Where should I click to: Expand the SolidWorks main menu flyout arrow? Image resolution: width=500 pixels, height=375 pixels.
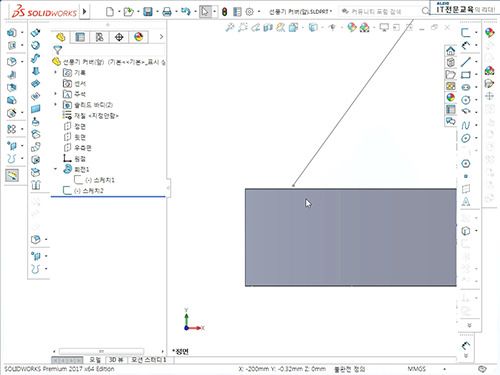click(x=85, y=12)
